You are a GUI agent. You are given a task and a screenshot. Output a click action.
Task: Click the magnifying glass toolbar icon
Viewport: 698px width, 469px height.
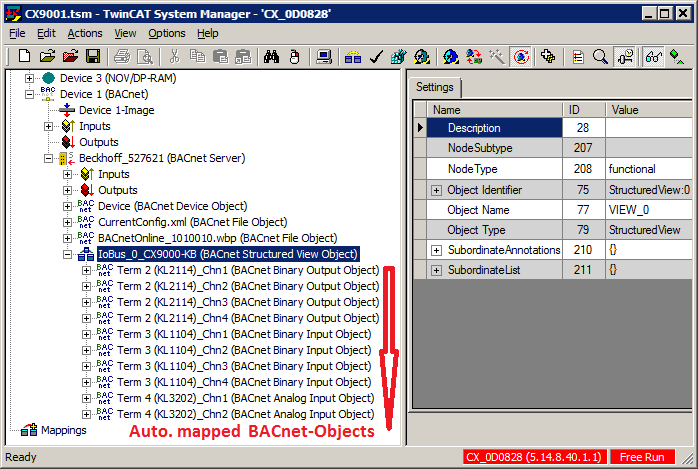(600, 57)
